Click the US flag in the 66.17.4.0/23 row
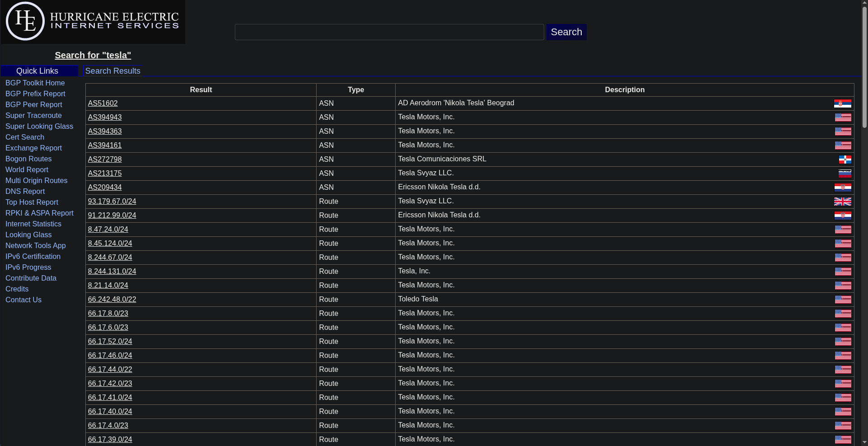This screenshot has width=868, height=446. click(x=843, y=426)
